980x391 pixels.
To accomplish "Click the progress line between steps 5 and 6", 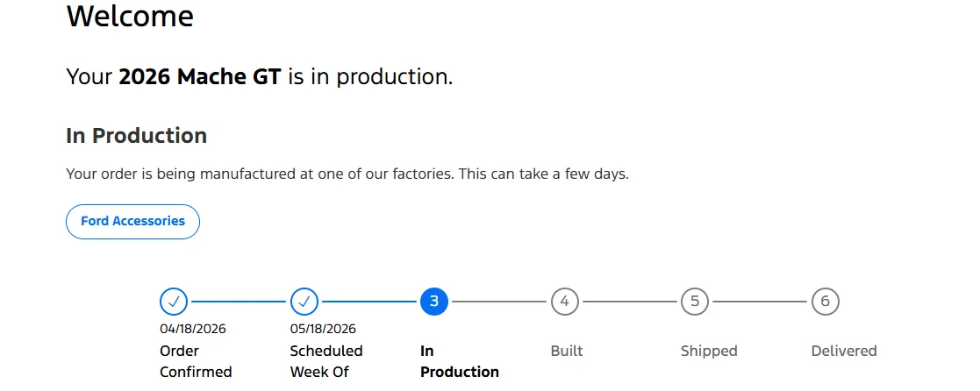I will click(x=760, y=302).
